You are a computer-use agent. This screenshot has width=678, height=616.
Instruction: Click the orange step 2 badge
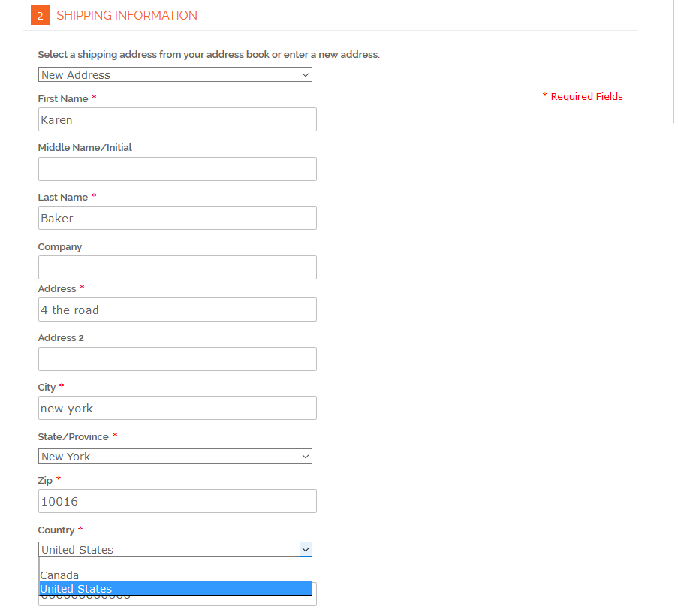(x=40, y=15)
